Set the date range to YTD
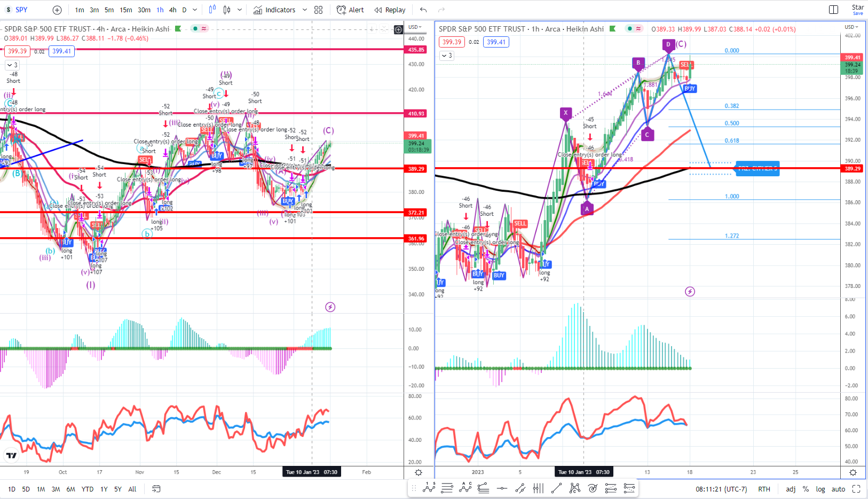The image size is (868, 499). [x=88, y=489]
